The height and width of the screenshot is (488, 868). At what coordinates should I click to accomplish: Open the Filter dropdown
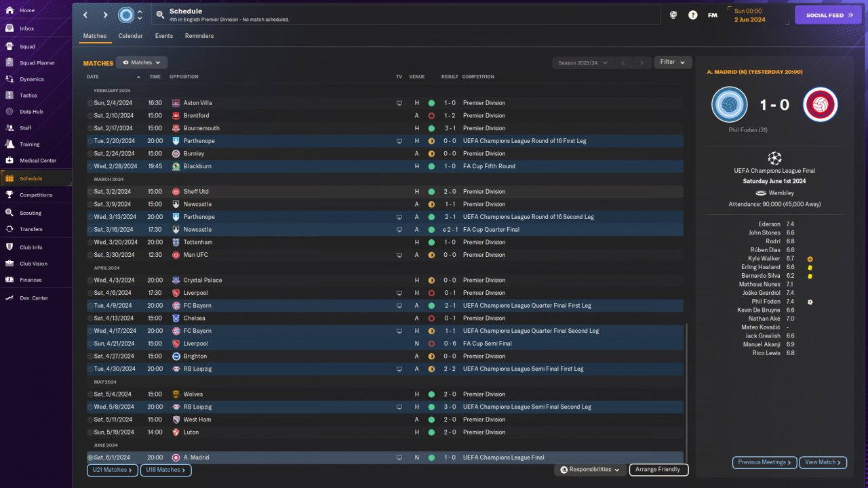[673, 62]
